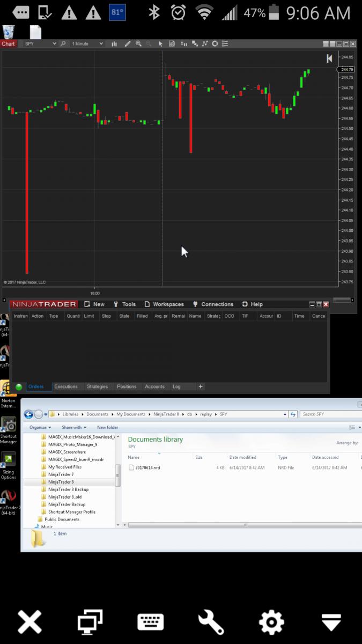Switch to the Strategies tab
The width and height of the screenshot is (362, 644).
point(97,386)
